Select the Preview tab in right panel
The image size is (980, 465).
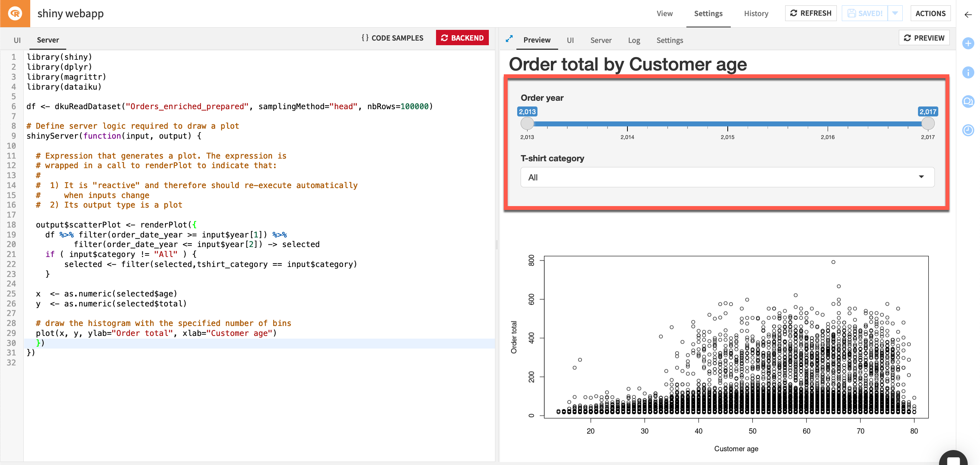pyautogui.click(x=537, y=40)
